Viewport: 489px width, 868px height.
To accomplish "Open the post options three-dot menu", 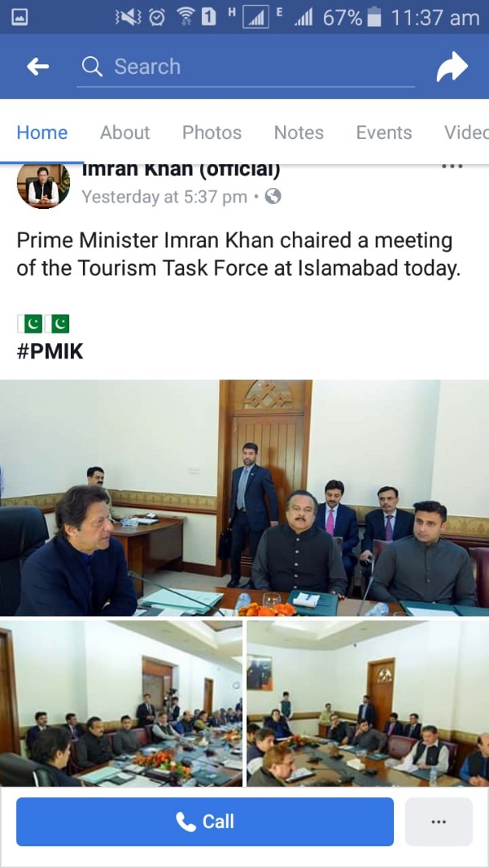I will [x=452, y=166].
